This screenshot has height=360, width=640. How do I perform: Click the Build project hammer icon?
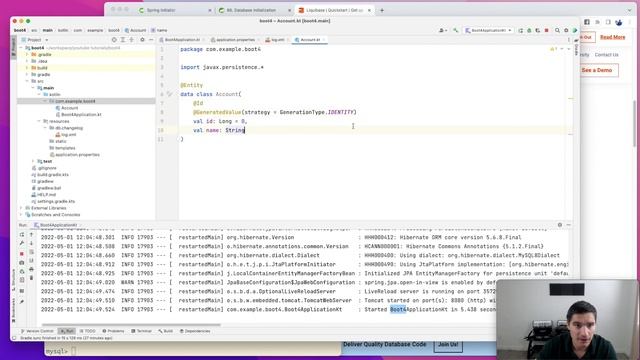[456, 30]
